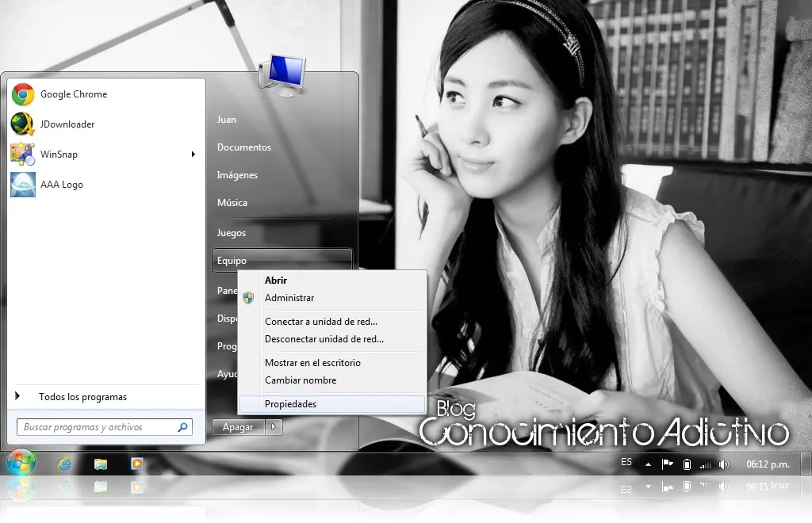The width and height of the screenshot is (812, 523).
Task: Open the battery power indicator
Action: pos(686,464)
